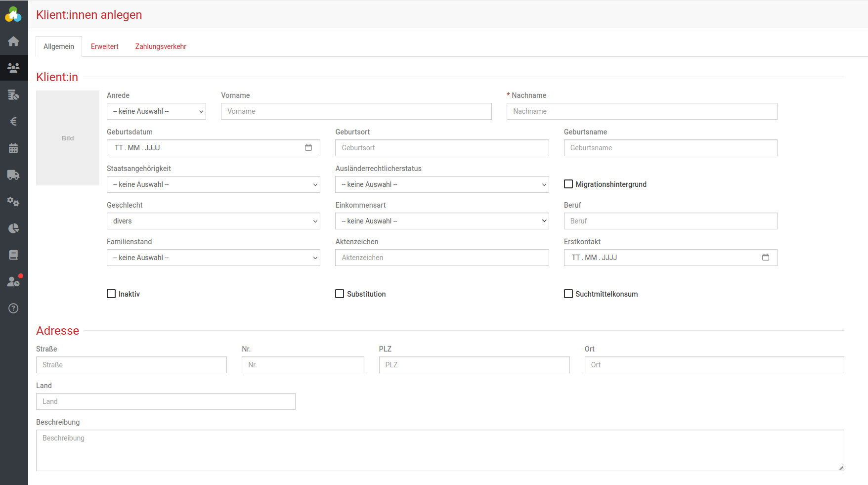The height and width of the screenshot is (485, 868).
Task: Enable the Migrationshintergrund checkbox
Action: coord(568,184)
